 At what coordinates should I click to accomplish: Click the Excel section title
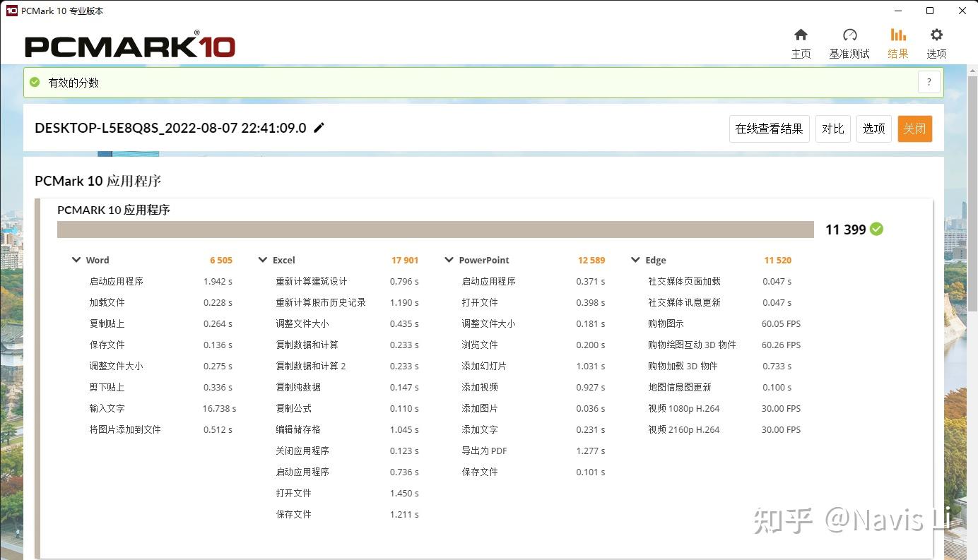pyautogui.click(x=284, y=260)
